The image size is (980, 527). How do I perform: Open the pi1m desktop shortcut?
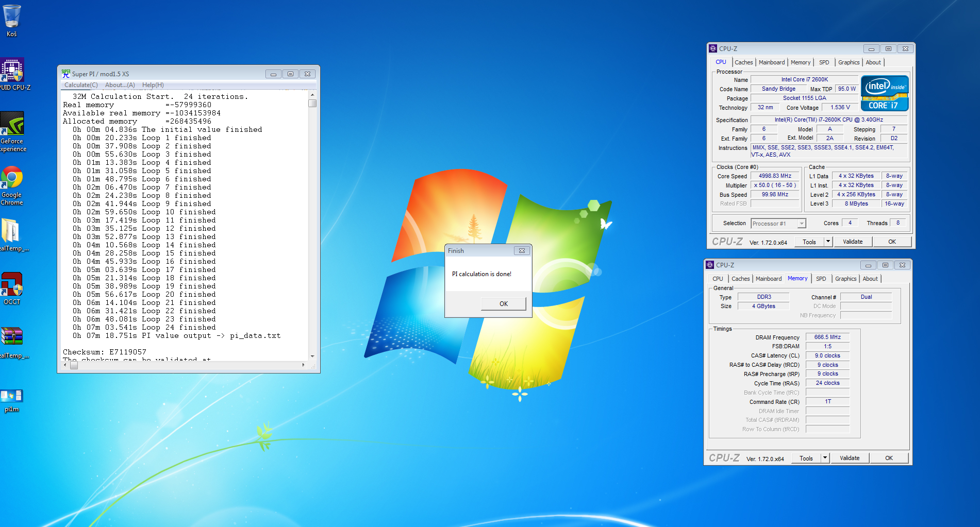coord(12,401)
